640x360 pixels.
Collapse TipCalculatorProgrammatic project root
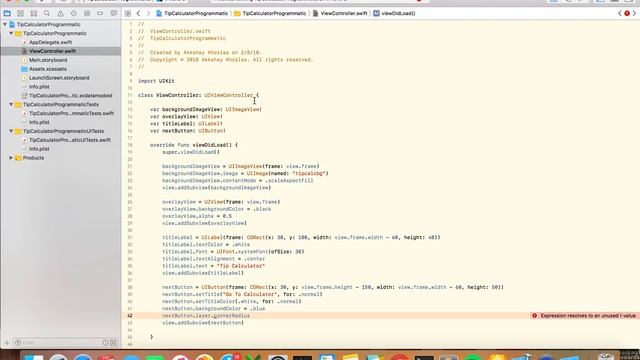pyautogui.click(x=5, y=24)
